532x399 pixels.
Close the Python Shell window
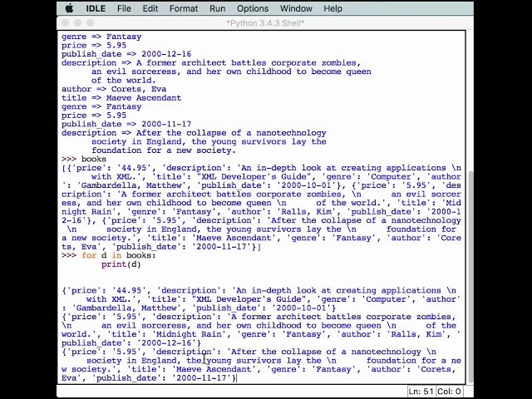(x=66, y=22)
